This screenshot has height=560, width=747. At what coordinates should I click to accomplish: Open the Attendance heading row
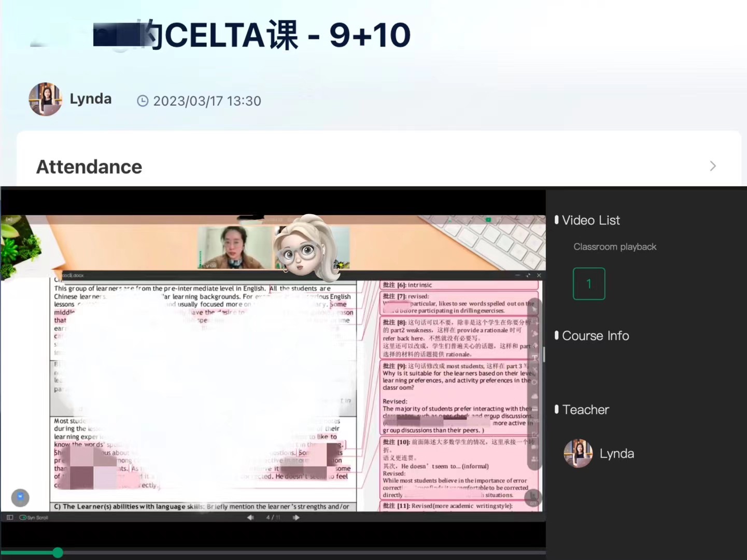379,166
